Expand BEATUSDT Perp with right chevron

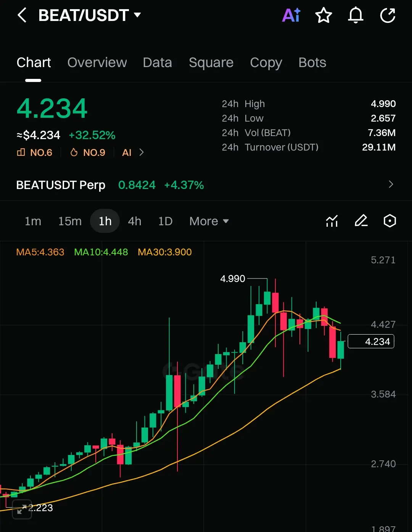click(391, 184)
